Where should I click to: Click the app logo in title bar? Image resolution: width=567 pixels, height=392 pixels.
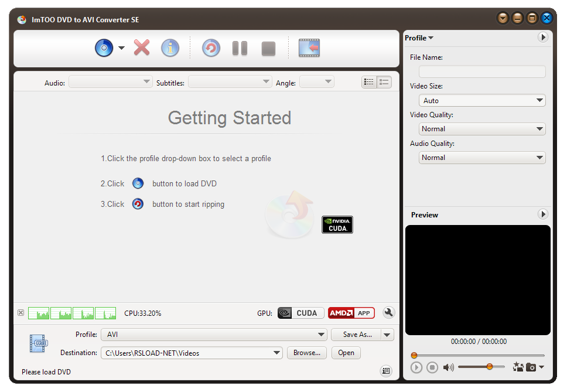pyautogui.click(x=22, y=19)
